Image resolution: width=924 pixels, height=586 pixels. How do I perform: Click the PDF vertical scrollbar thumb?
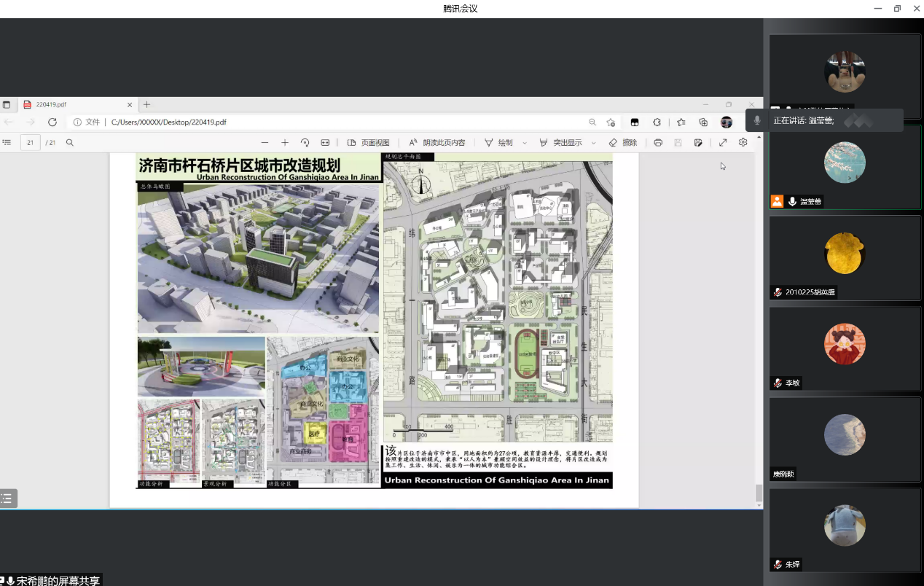click(759, 493)
